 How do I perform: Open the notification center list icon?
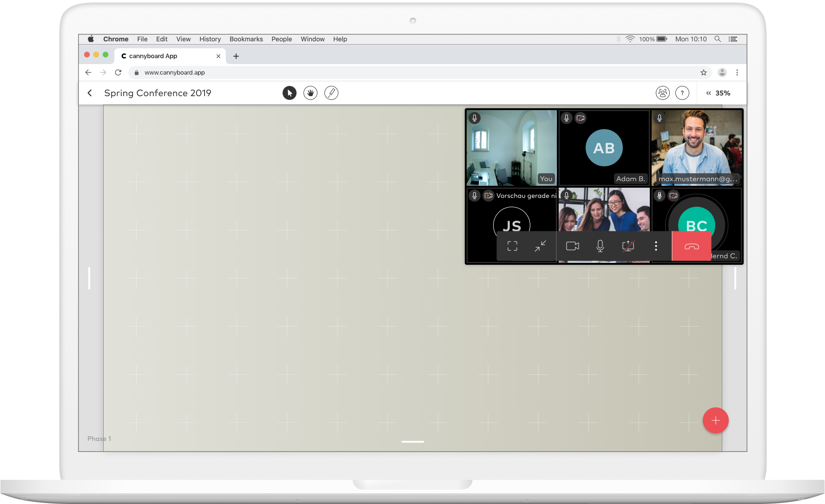(733, 39)
